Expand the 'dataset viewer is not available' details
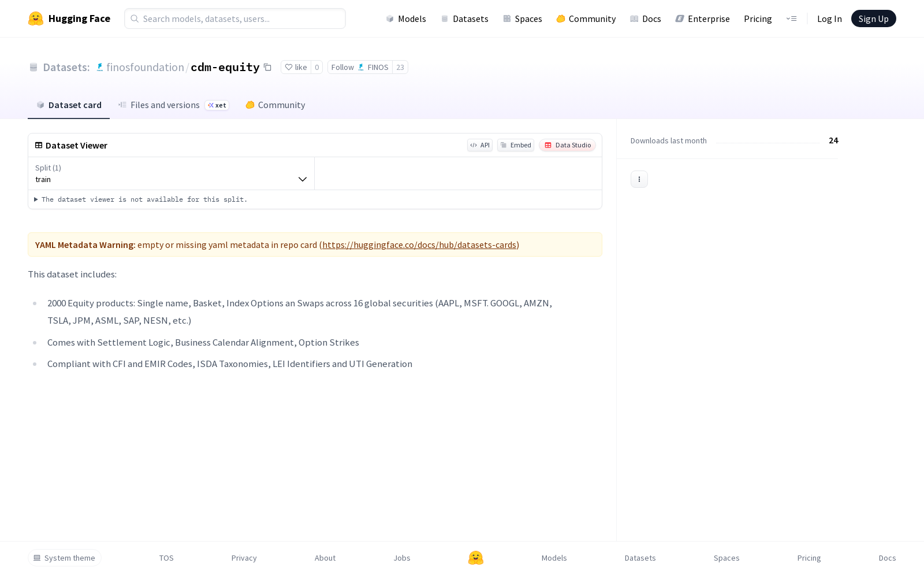The height and width of the screenshot is (578, 924). click(141, 199)
